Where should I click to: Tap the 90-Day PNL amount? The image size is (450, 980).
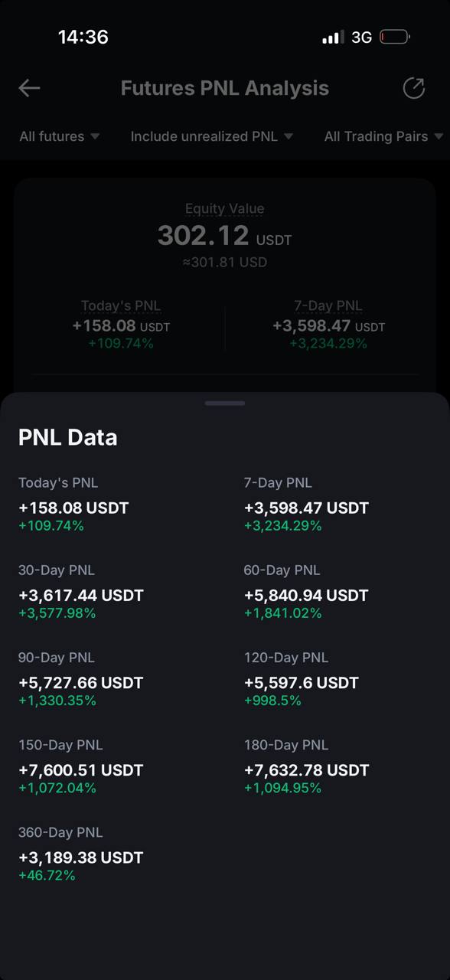[80, 682]
